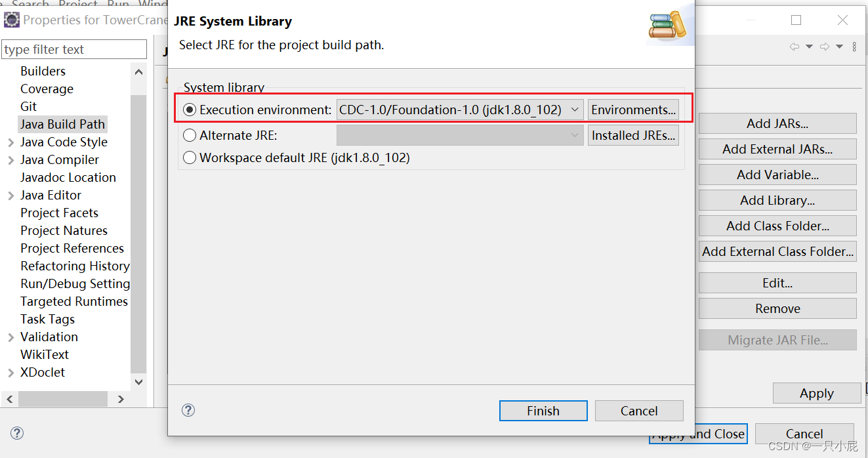Open the Run menu
This screenshot has width=868, height=458.
(118, 5)
